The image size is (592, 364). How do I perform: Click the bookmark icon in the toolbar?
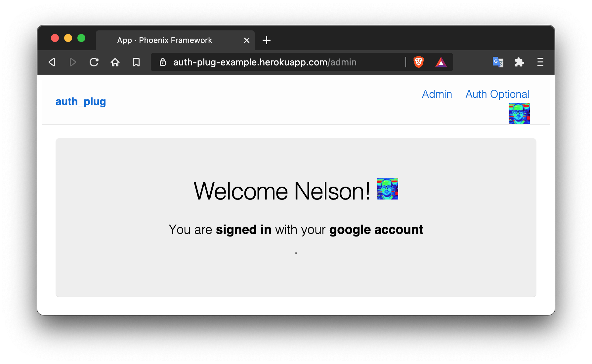tap(136, 62)
